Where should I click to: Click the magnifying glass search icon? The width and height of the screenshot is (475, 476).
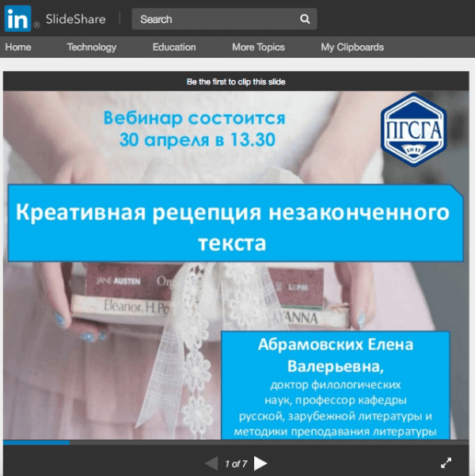[305, 19]
